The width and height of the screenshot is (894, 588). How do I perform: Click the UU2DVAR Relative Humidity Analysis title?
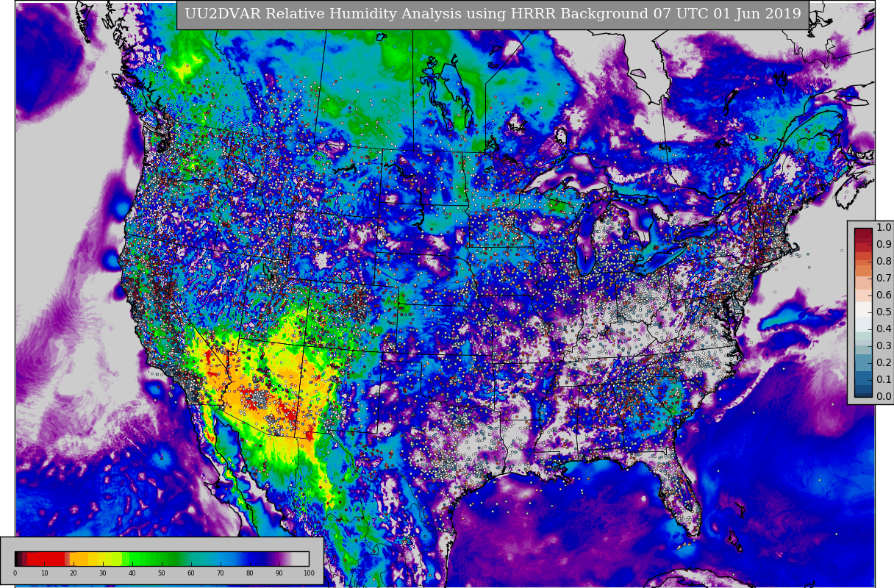(493, 15)
